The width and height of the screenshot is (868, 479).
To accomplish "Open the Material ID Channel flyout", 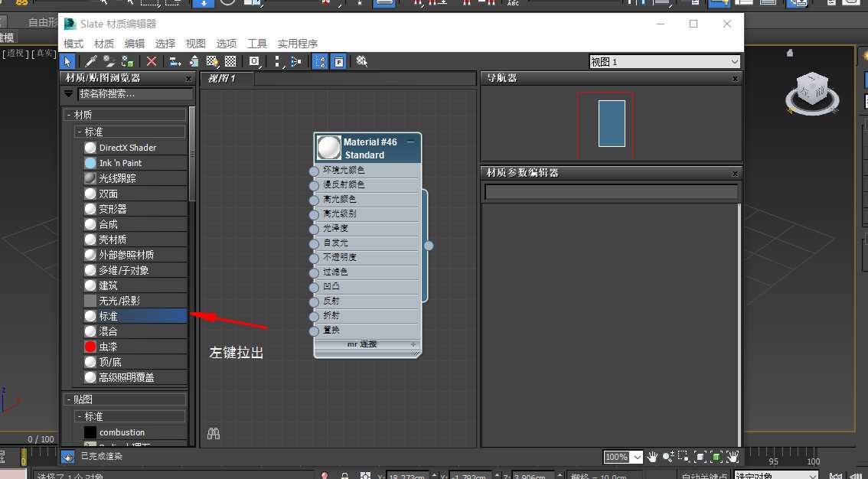I will click(255, 61).
